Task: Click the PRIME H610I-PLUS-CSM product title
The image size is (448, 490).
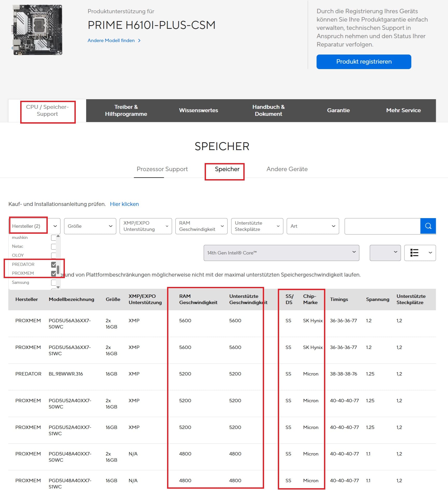Action: [x=151, y=25]
